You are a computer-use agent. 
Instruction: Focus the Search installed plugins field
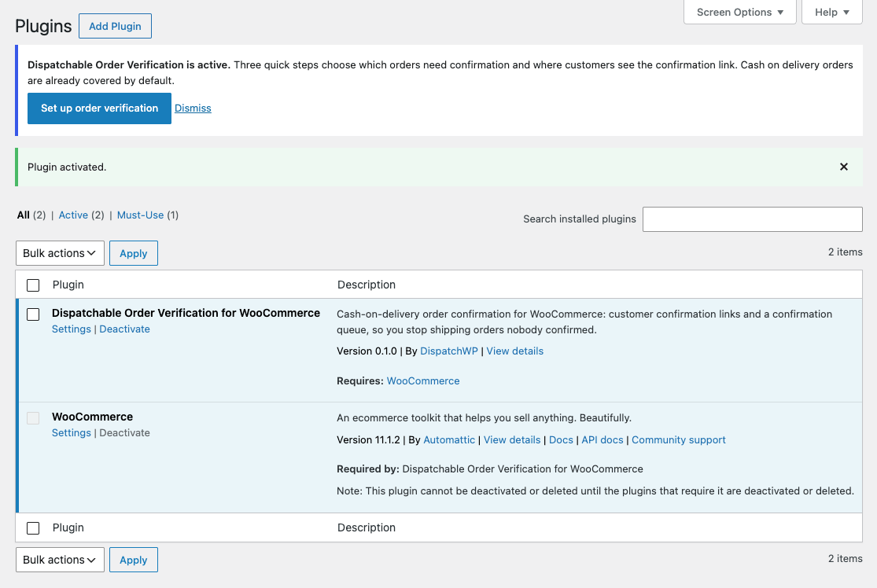(x=752, y=219)
